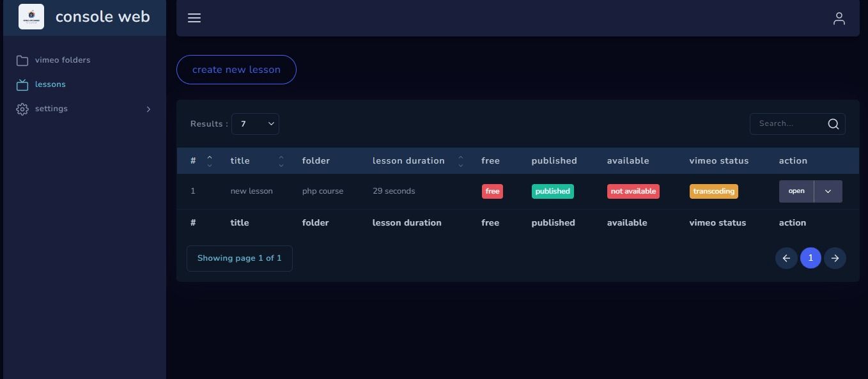Open the Results count dropdown
This screenshot has height=379, width=868.
[255, 124]
